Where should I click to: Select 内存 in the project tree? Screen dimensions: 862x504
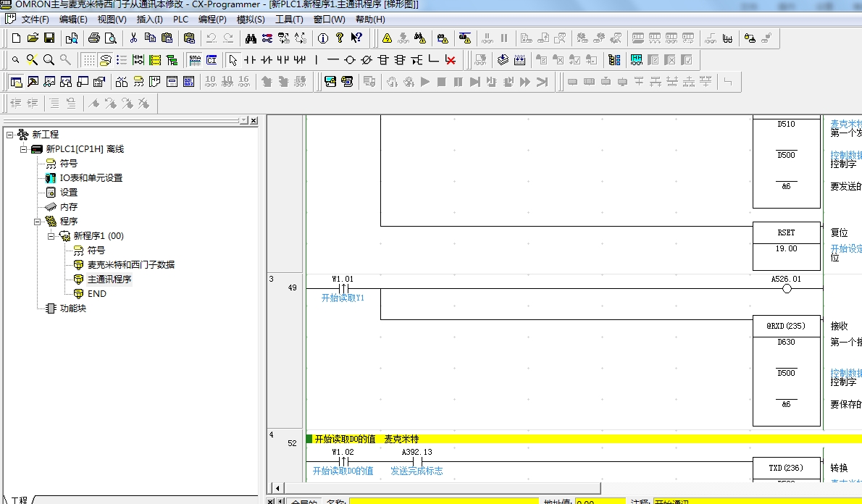point(69,206)
